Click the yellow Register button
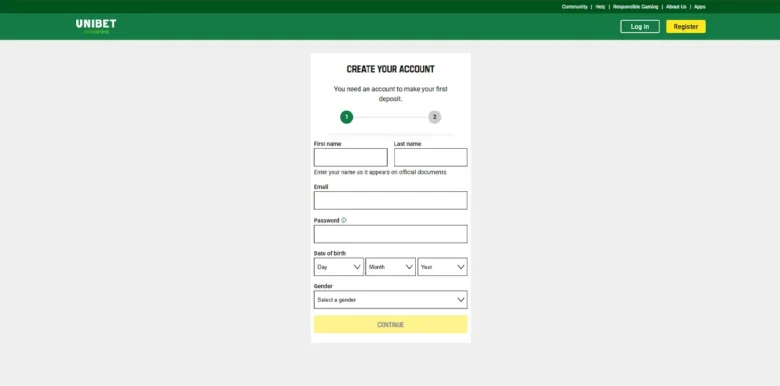Image resolution: width=780 pixels, height=386 pixels. tap(685, 26)
